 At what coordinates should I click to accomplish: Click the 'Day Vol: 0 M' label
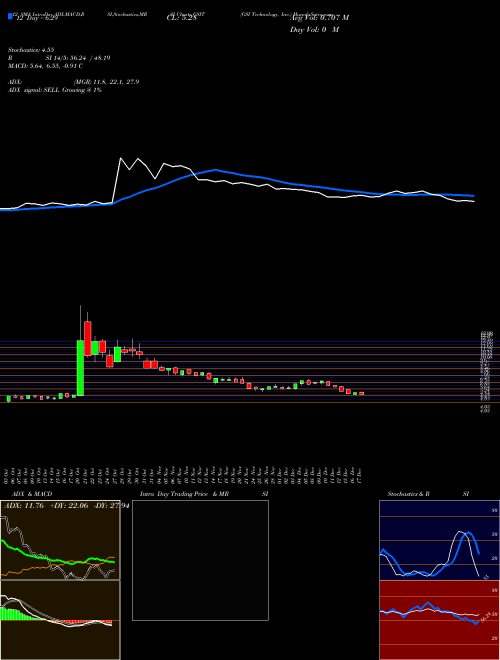(314, 30)
